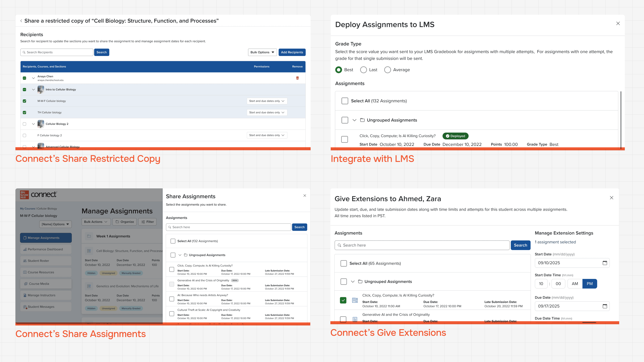The width and height of the screenshot is (644, 362).
Task: Click the Week 1 Assignments folder icon
Action: click(89, 236)
